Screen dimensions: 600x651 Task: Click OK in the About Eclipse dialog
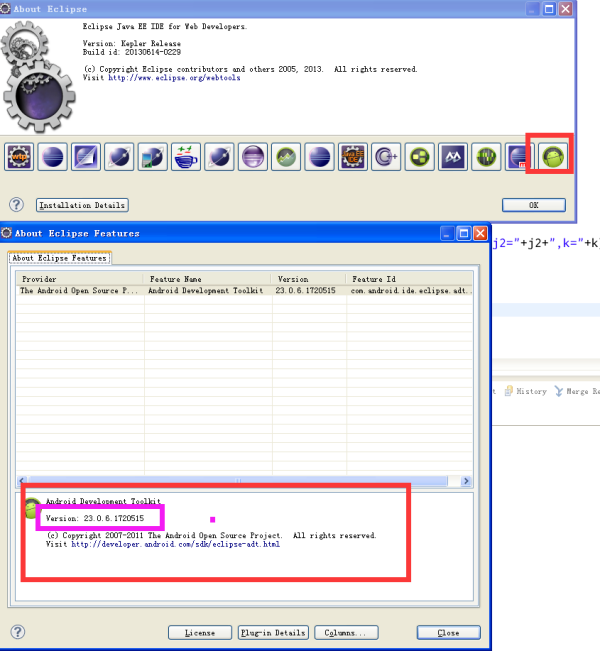coord(534,205)
